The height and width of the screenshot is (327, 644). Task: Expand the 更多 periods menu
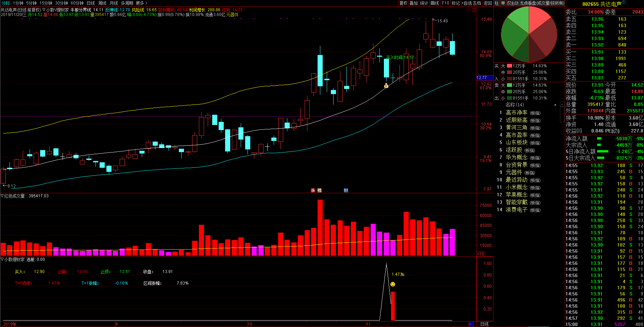point(141,3)
